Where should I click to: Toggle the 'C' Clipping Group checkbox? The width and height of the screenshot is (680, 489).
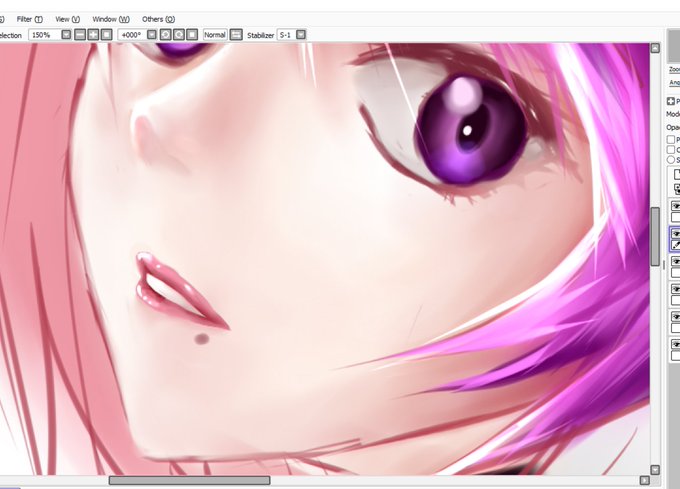pyautogui.click(x=670, y=150)
